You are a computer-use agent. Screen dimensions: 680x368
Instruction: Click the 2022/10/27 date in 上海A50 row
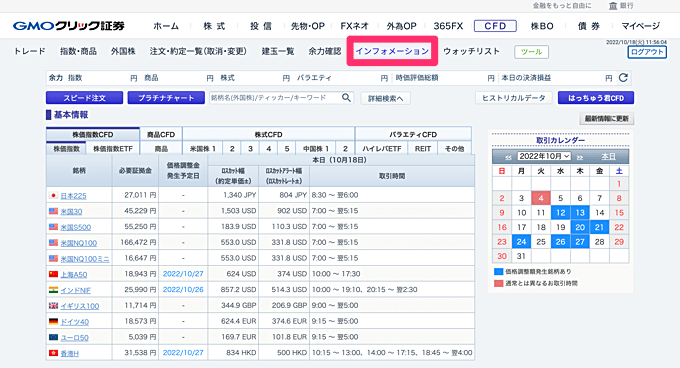click(183, 274)
